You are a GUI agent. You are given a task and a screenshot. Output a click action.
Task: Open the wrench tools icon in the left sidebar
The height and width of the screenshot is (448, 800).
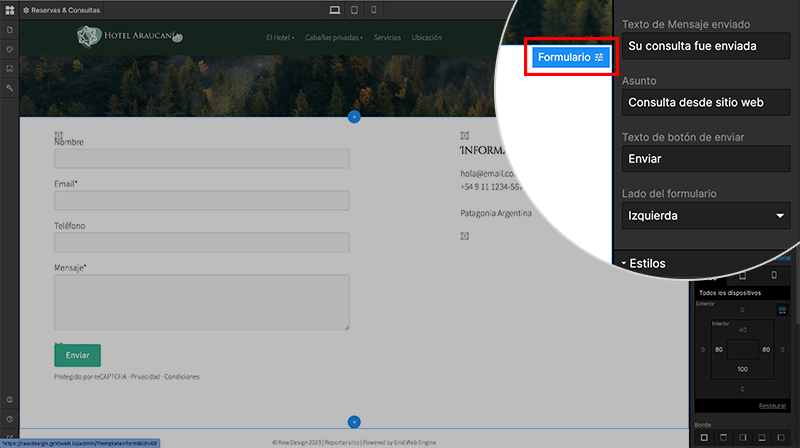(9, 88)
